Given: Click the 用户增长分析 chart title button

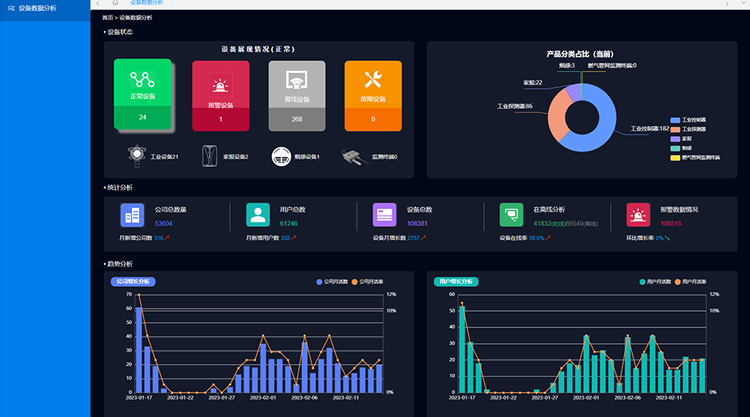Looking at the screenshot, I should point(457,282).
